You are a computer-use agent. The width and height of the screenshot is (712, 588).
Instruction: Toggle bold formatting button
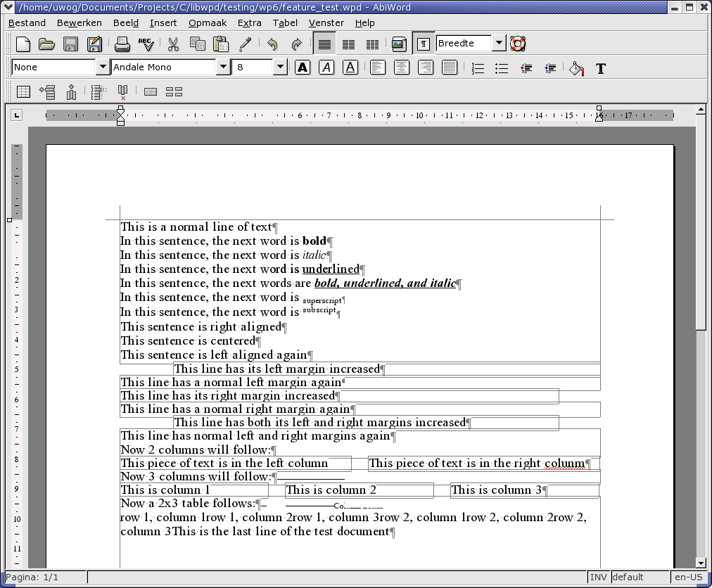pyautogui.click(x=303, y=68)
